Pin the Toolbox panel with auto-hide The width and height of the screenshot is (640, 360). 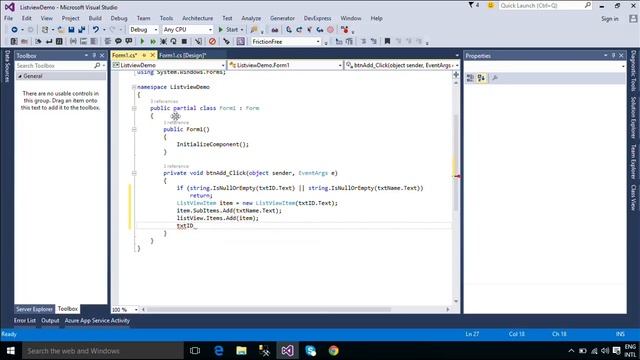click(94, 55)
